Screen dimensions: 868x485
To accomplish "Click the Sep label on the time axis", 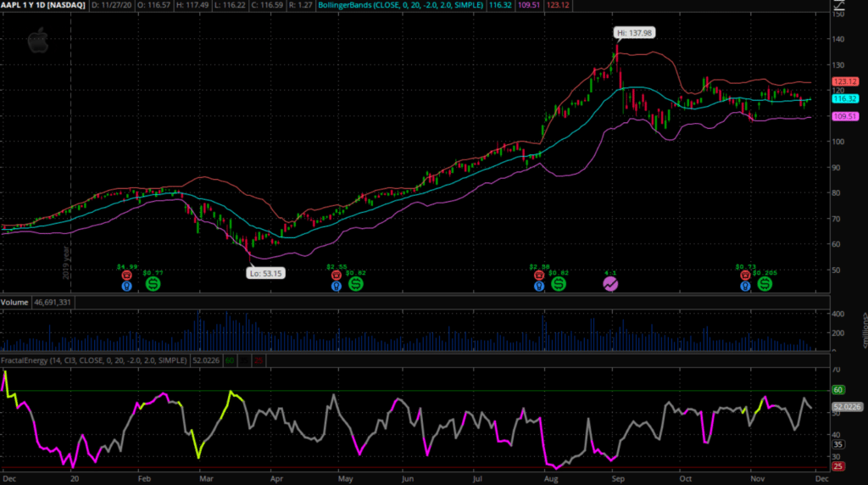I will 618,478.
